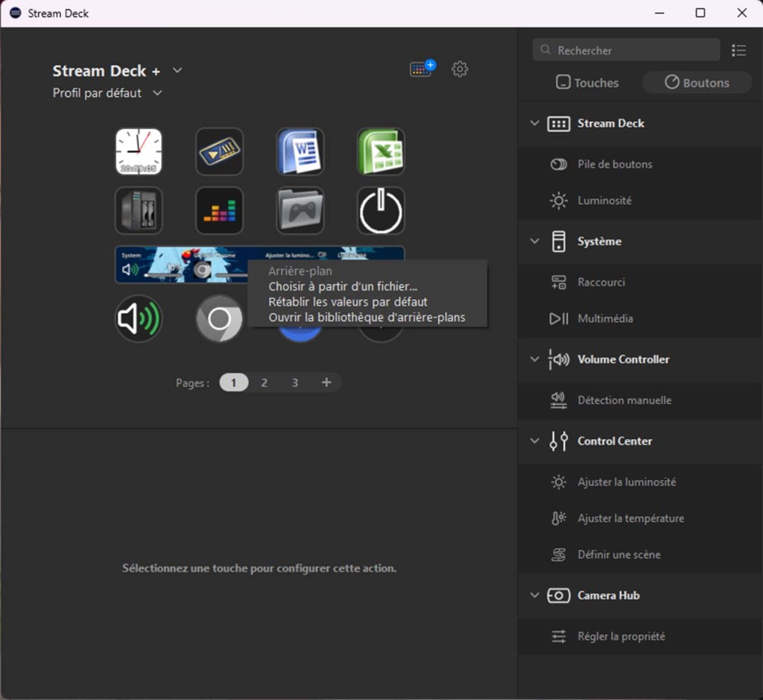Click the Rechercher search field
763x700 pixels.
[x=626, y=50]
